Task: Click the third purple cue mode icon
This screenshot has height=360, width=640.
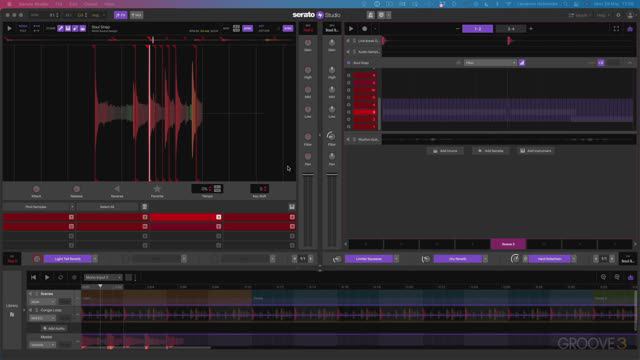Action: point(75,29)
